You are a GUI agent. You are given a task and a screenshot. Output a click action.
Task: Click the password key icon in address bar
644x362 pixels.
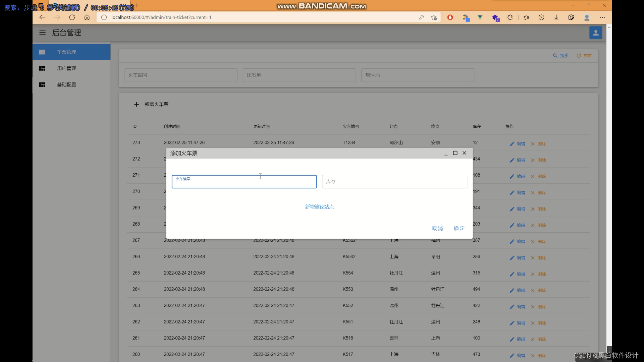[x=421, y=17]
